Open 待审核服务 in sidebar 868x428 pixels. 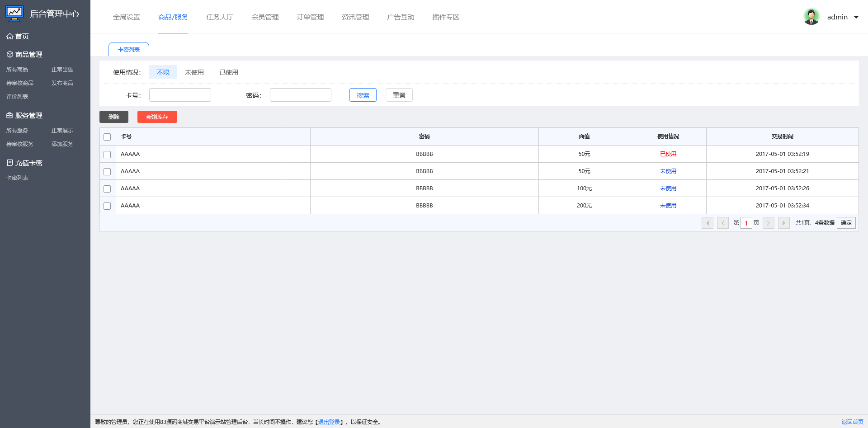tap(20, 144)
